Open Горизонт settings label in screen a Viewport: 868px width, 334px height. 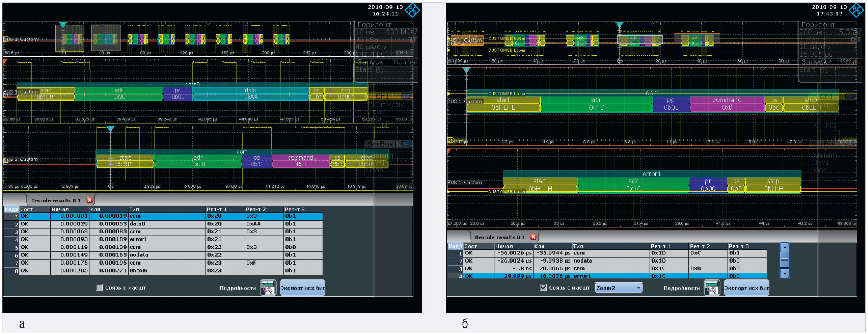[374, 25]
